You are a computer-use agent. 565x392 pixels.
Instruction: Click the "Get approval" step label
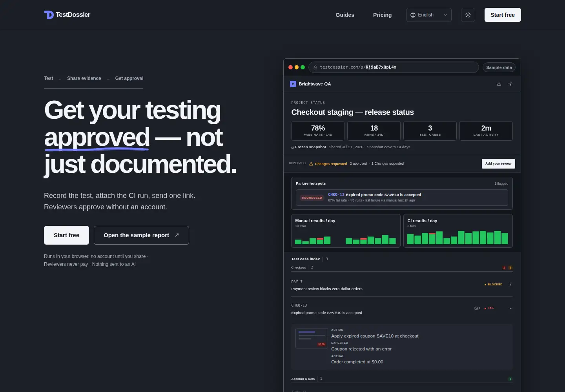coord(129,78)
